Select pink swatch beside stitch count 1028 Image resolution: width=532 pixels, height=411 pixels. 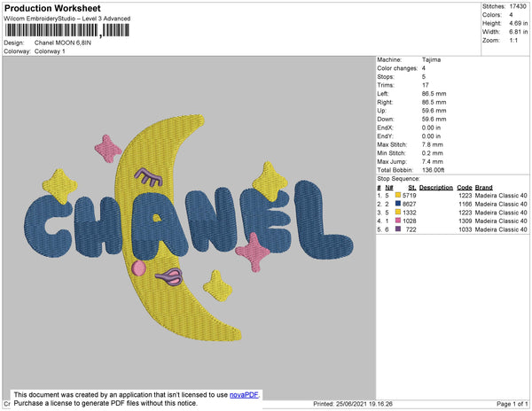(398, 221)
